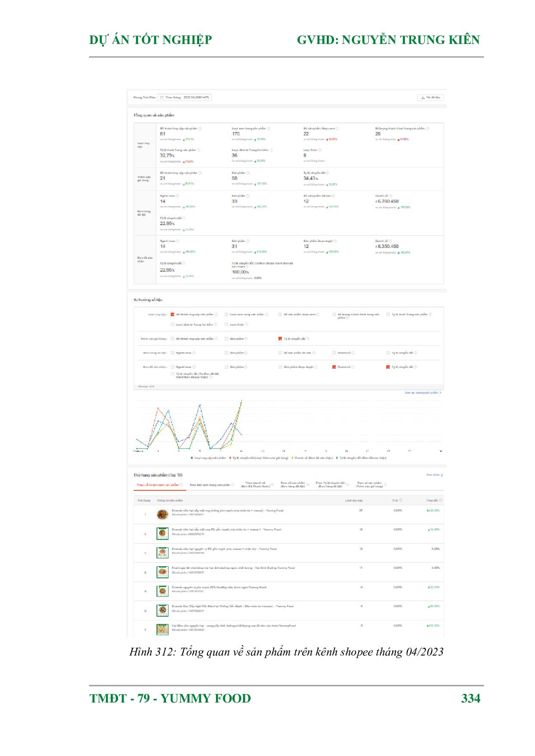
Task: Check Lượt xem trang sản phẩm trend checkbox
Action: click(226, 314)
